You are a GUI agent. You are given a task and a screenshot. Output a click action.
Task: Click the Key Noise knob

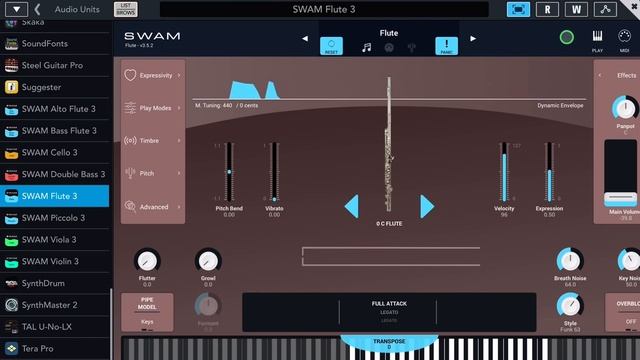(629, 260)
